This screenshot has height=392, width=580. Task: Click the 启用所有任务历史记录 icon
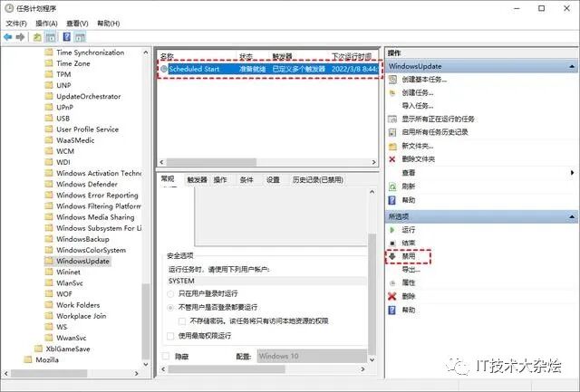coord(392,132)
